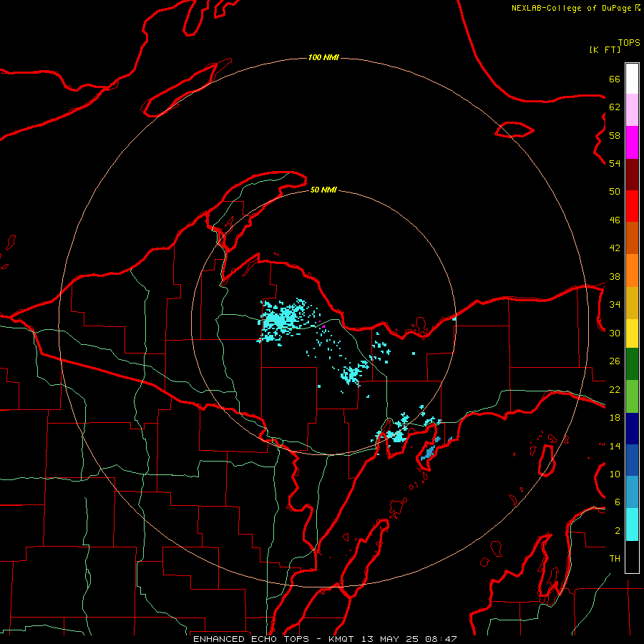
Task: Select the gold legend color band
Action: click(632, 303)
